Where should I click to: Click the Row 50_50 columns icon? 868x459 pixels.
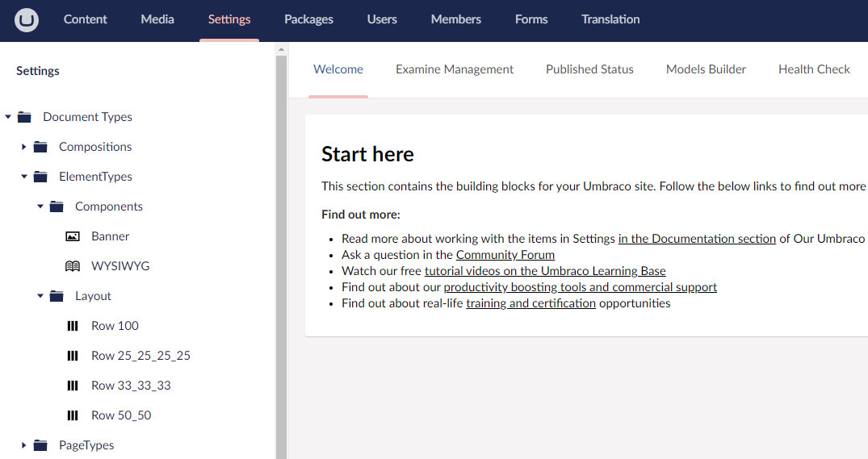pos(73,415)
